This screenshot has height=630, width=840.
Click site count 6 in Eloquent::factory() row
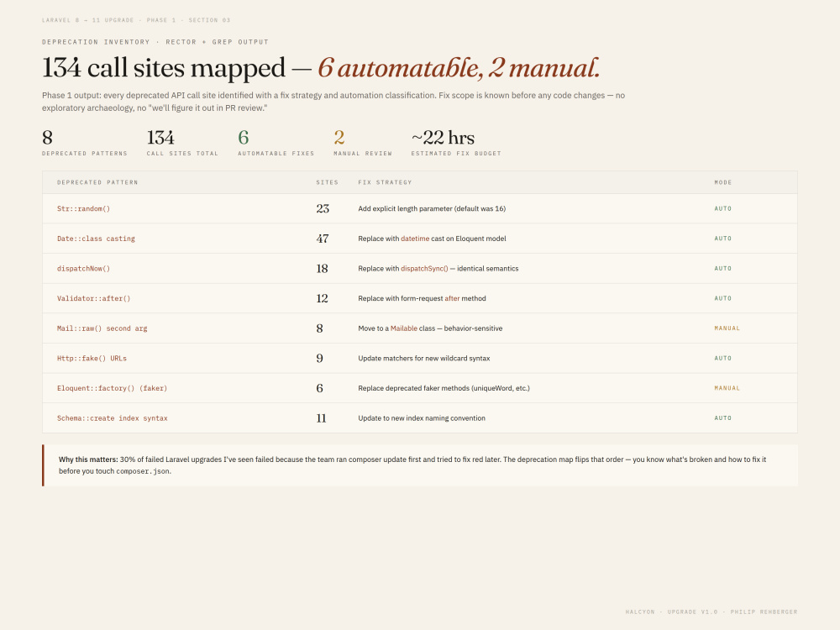point(319,389)
